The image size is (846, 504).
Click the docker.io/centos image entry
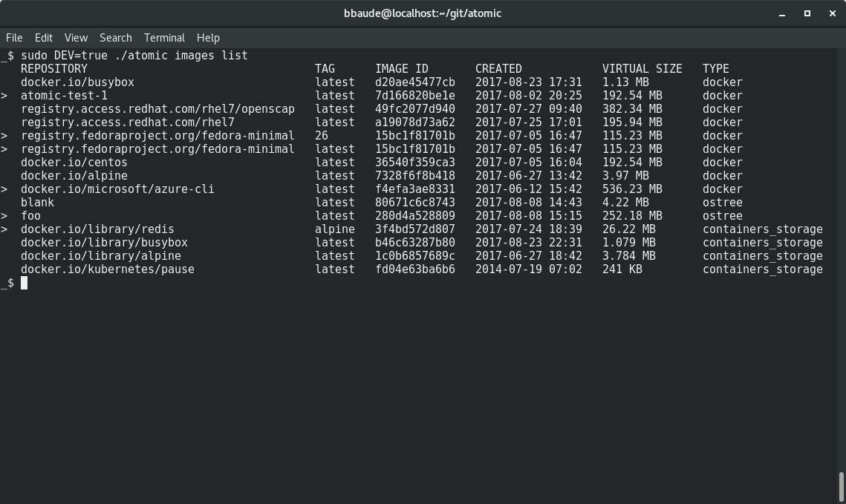point(73,162)
